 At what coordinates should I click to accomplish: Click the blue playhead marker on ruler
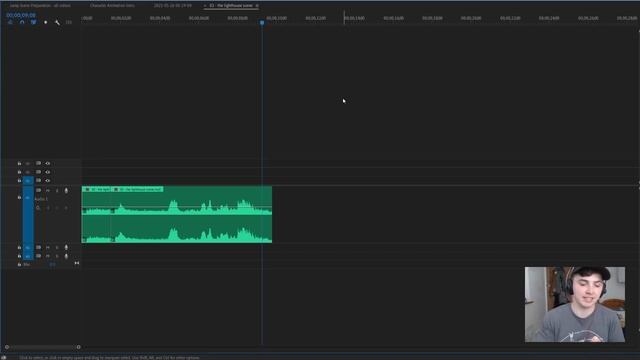pos(262,22)
